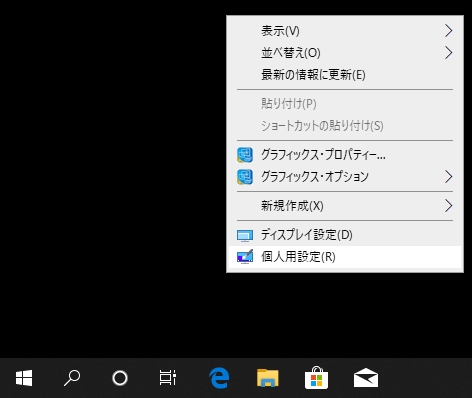472x398 pixels.
Task: Click the グラフィックス・オプション icon
Action: click(245, 177)
